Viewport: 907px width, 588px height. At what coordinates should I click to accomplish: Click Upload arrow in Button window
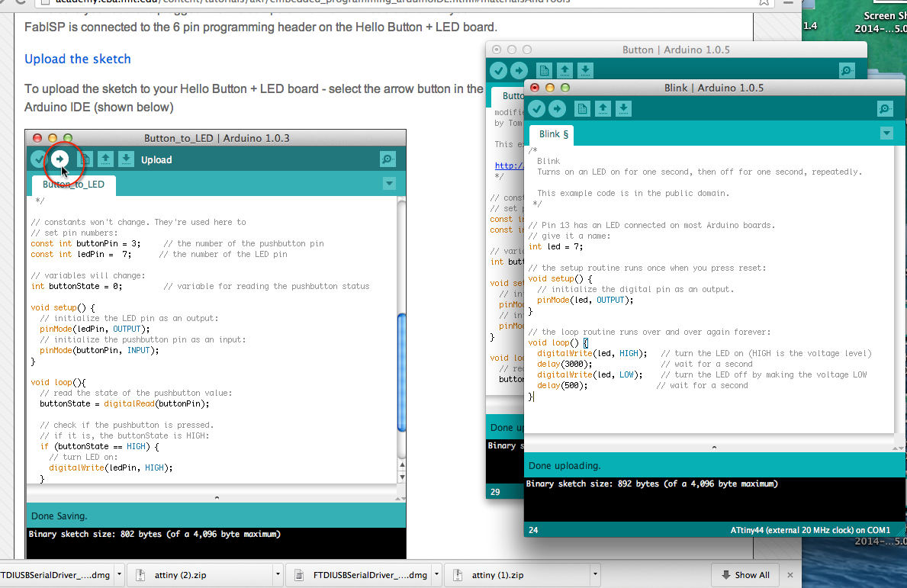pos(519,70)
